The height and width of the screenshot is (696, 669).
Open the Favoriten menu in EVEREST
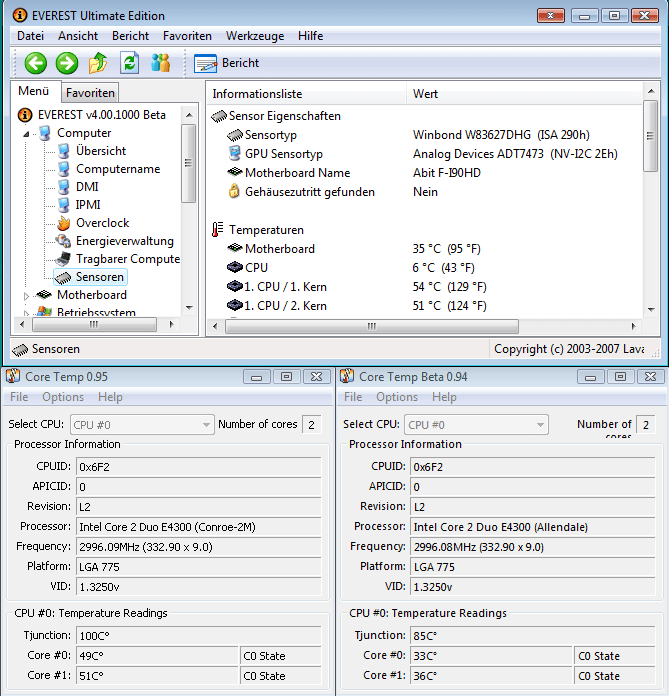[187, 36]
